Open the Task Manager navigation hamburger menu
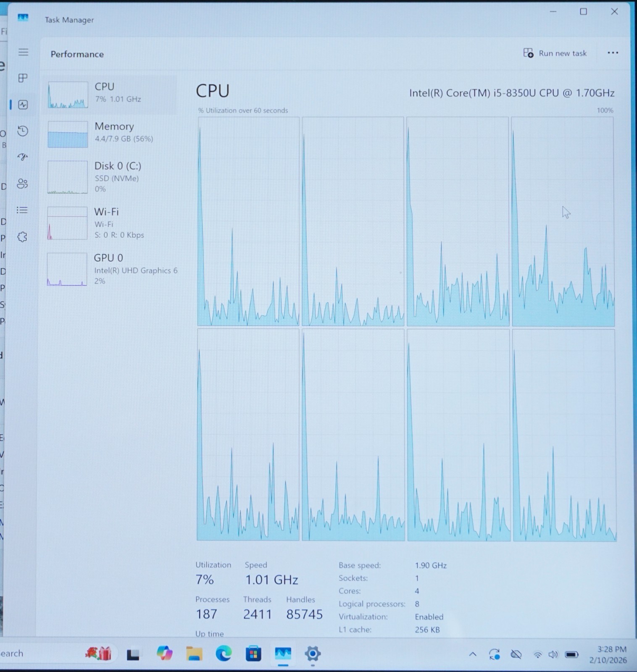This screenshot has height=672, width=637. pos(23,52)
